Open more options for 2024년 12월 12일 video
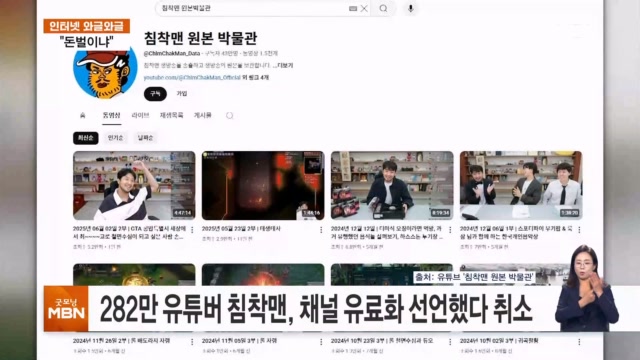Screen dimensions: 640x360 click(450, 230)
